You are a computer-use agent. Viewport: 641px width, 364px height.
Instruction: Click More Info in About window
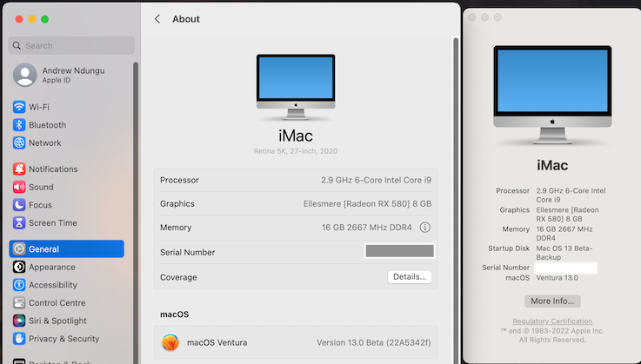[x=552, y=301]
